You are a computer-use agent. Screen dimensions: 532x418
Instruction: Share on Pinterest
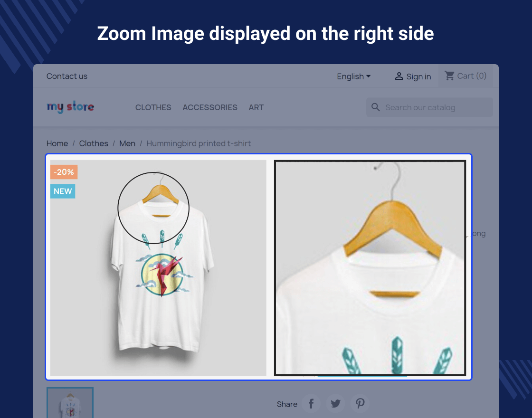pos(360,403)
